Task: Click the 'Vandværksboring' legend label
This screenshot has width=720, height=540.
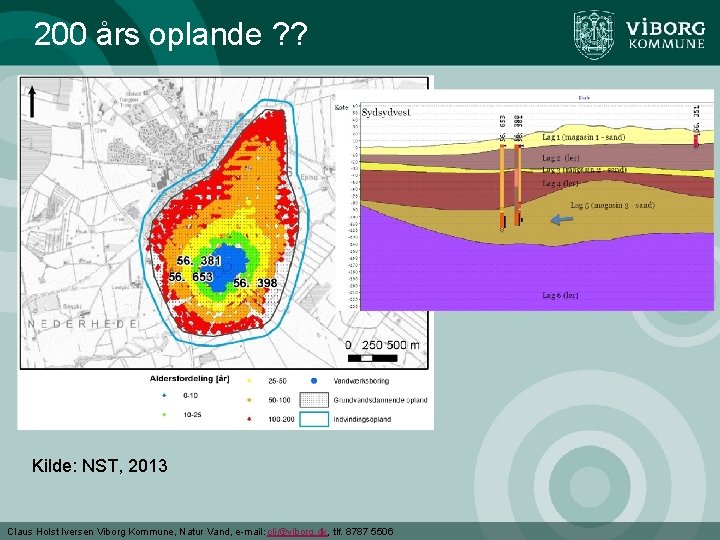Action: [361, 381]
